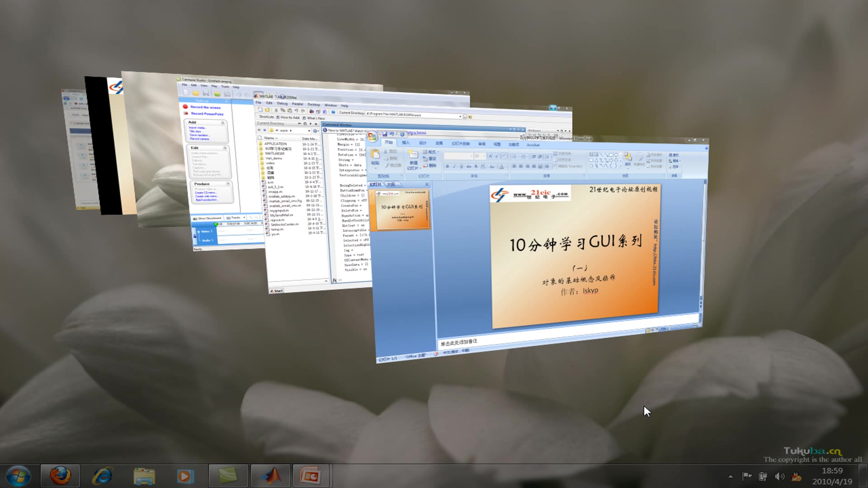Toggle Bold in PowerPoint font group
This screenshot has width=868, height=488.
pos(447,166)
